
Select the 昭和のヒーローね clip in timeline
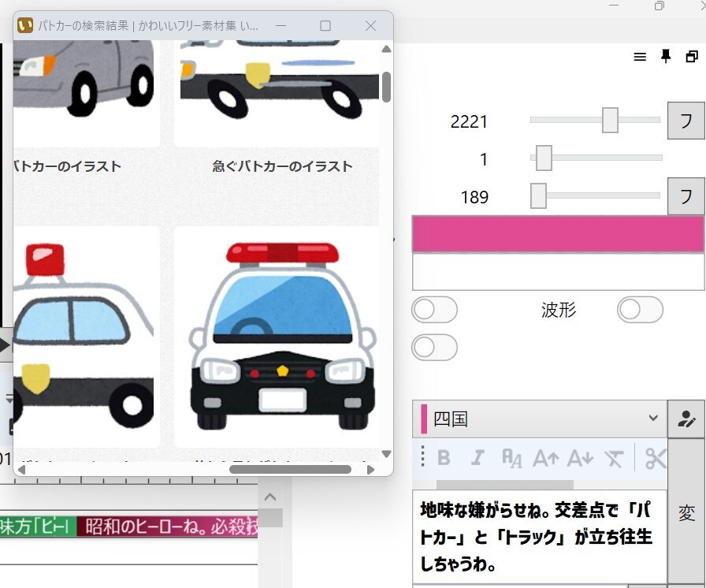pos(167,526)
